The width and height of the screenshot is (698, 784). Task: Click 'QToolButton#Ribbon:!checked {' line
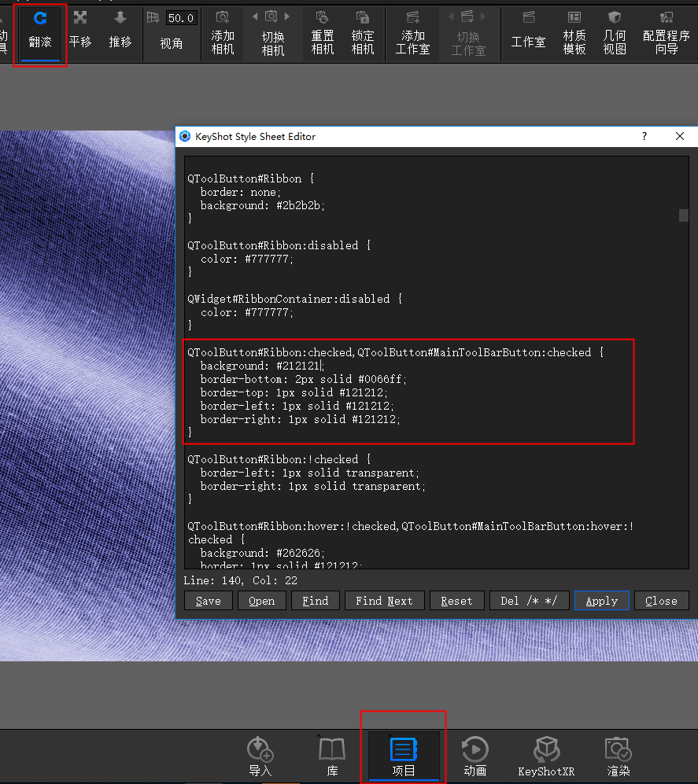point(279,459)
